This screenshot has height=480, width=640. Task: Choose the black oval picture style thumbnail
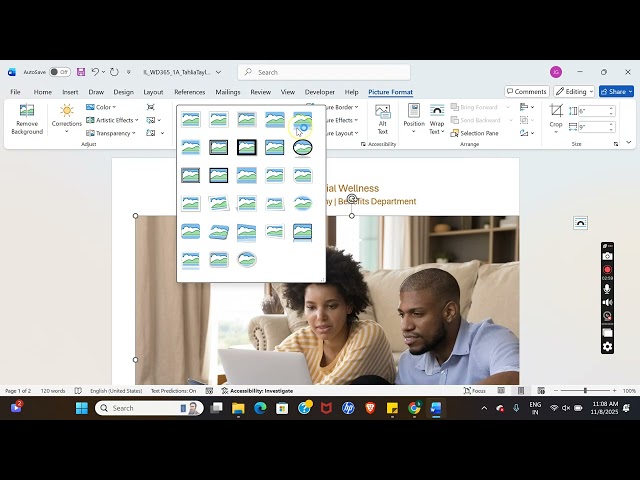pos(303,147)
